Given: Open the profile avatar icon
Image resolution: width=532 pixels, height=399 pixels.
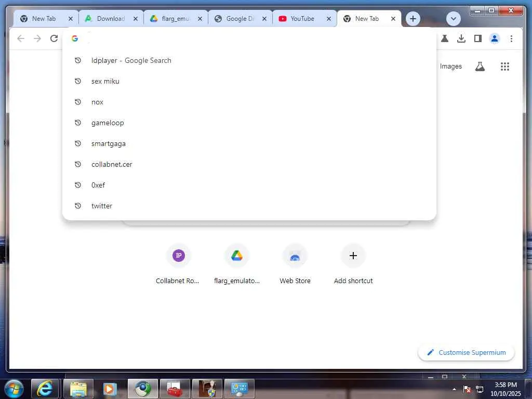Looking at the screenshot, I should click(x=495, y=38).
